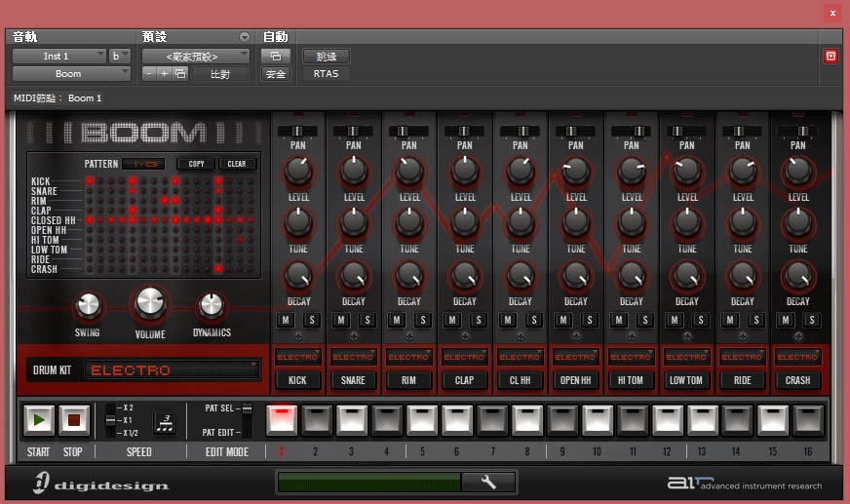This screenshot has height=504, width=850.
Task: Click the copy-settings icon next to the plus button
Action: 180,74
